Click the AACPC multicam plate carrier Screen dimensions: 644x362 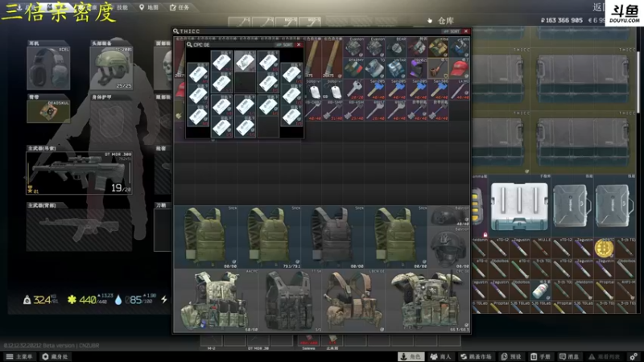click(216, 300)
